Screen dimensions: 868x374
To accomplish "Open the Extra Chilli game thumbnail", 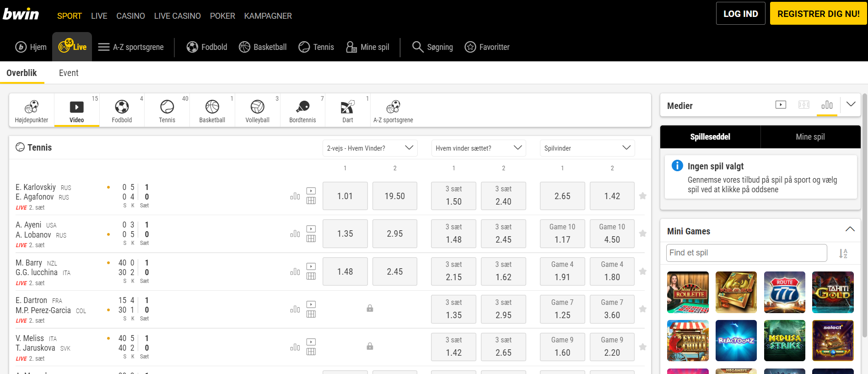I will [688, 341].
